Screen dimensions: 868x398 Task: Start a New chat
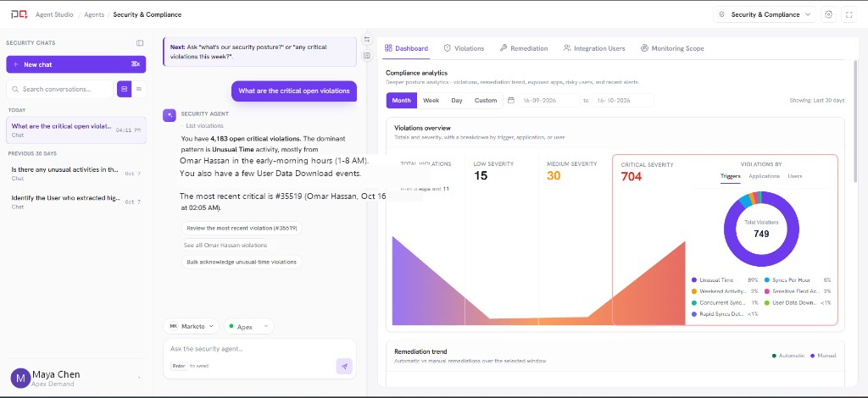75,64
